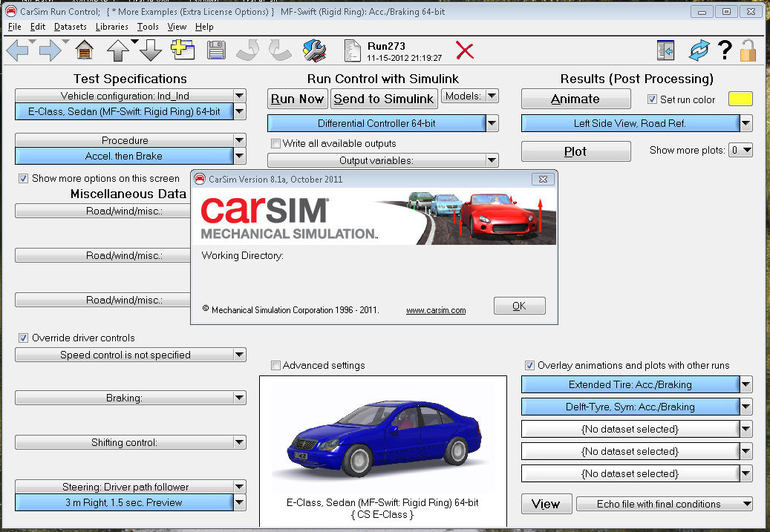
Task: Open the 'Show more plots' number dropdown
Action: (x=740, y=150)
